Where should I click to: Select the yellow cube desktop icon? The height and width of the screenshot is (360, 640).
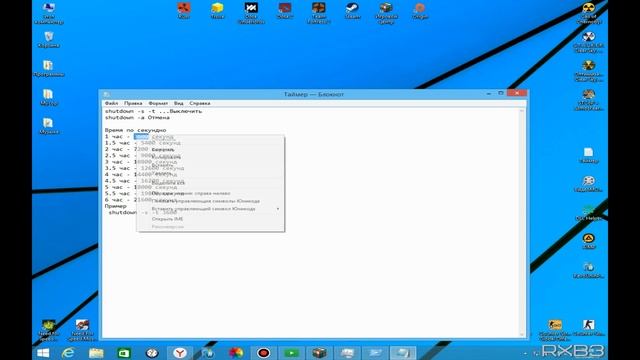tap(217, 11)
